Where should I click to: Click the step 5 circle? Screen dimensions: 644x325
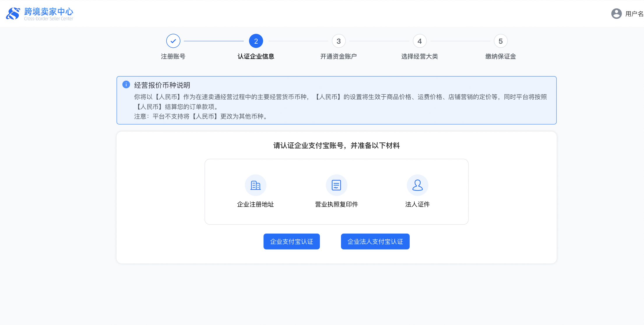[x=500, y=41]
